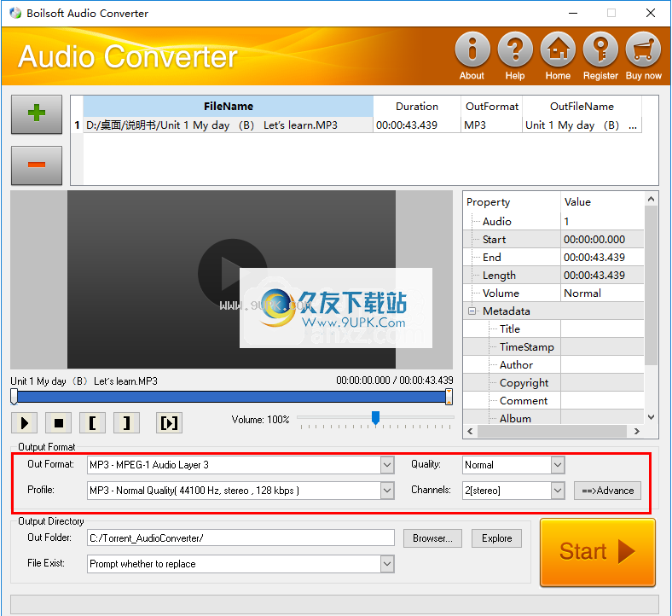Open the Channels dropdown

coord(558,491)
